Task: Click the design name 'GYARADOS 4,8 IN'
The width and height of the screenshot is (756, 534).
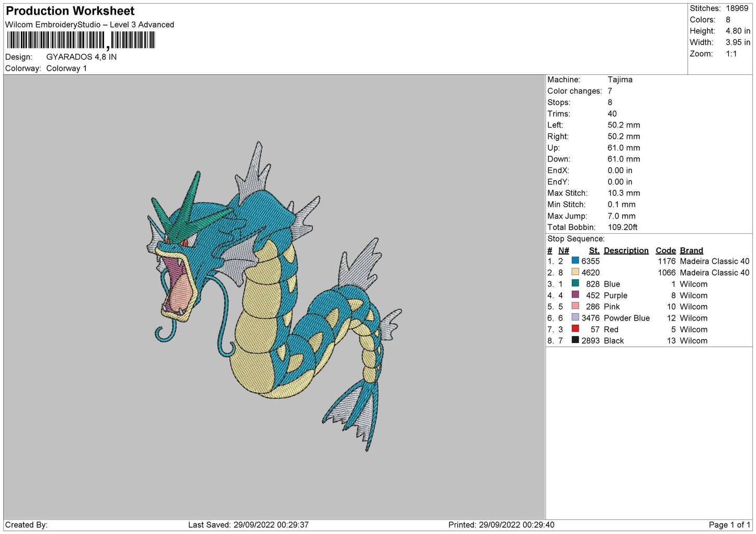Action: click(x=81, y=57)
